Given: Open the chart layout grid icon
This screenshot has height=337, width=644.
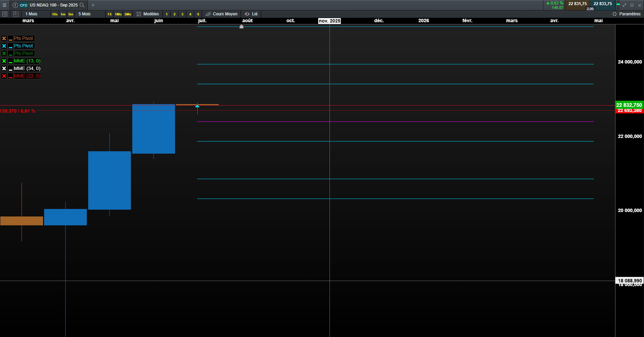Looking at the screenshot, I should click(x=16, y=14).
